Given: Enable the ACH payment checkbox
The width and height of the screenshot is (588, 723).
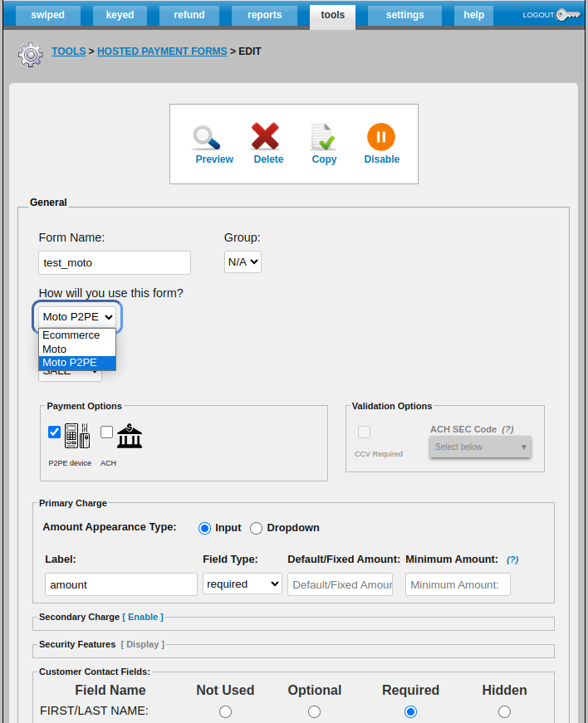Looking at the screenshot, I should pyautogui.click(x=106, y=432).
